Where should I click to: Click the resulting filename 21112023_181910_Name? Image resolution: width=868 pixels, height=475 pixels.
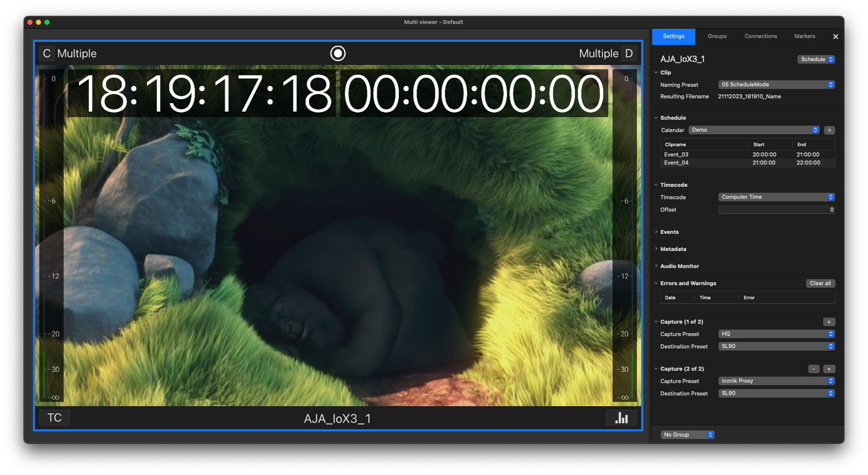tap(749, 97)
